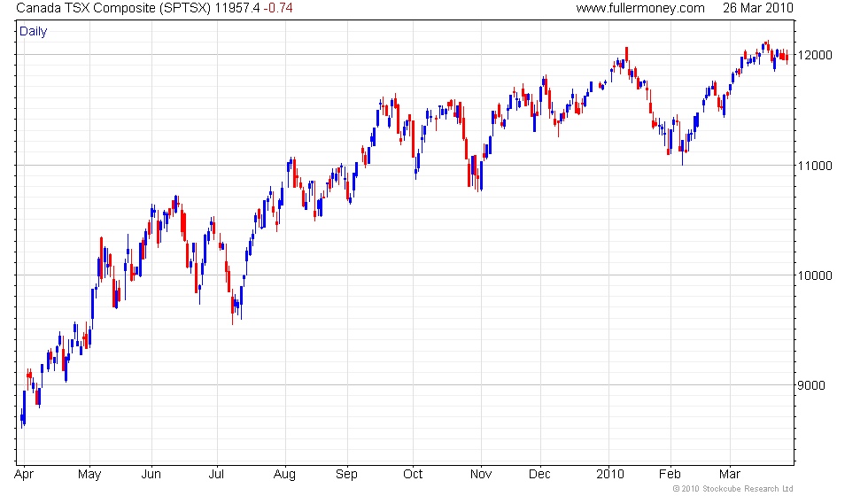
Task: Click the 'Apr' x-axis label
Action: [24, 475]
